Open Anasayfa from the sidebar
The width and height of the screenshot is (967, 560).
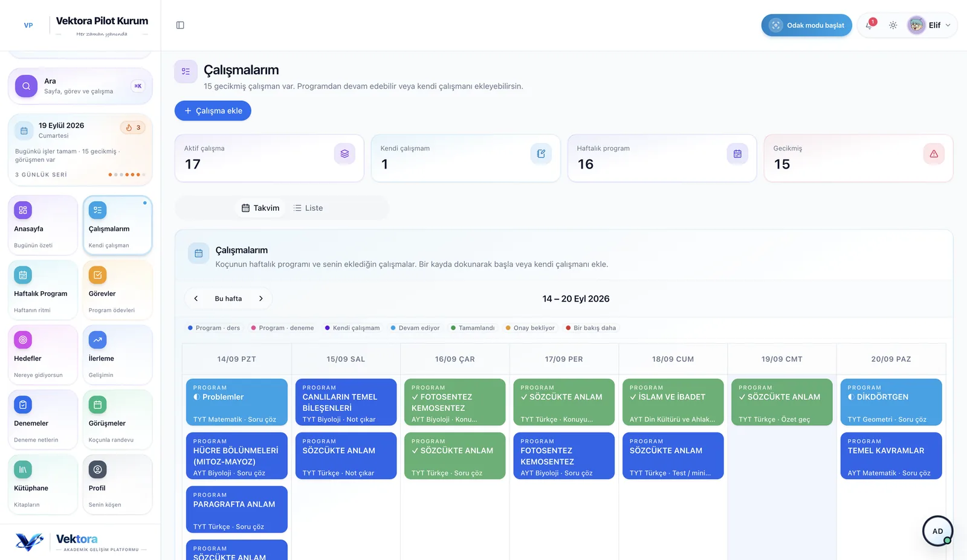point(43,225)
